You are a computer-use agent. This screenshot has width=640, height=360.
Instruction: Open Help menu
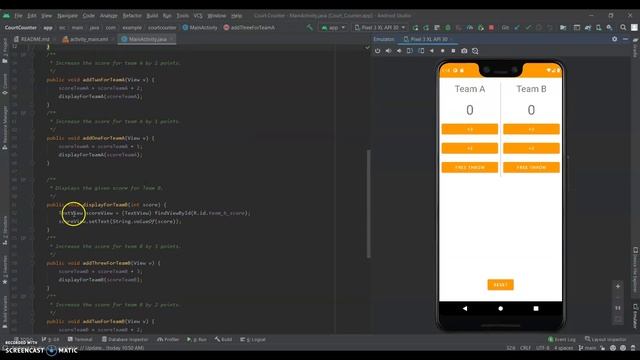click(x=236, y=16)
